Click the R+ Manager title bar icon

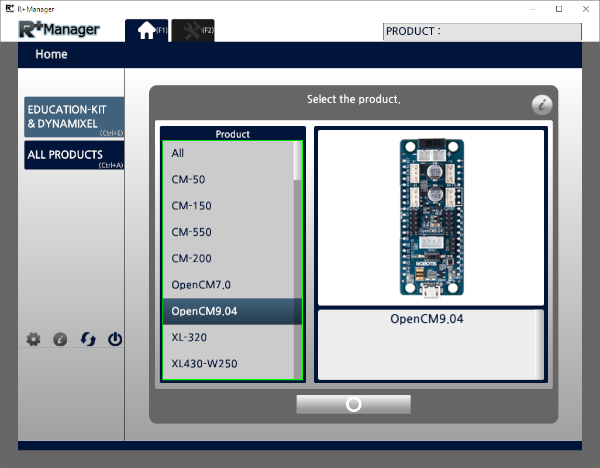click(10, 8)
